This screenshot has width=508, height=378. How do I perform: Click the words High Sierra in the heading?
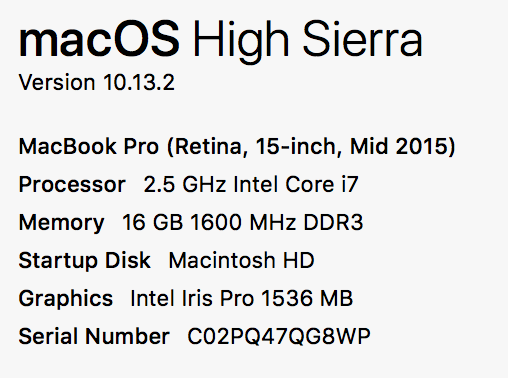click(308, 41)
